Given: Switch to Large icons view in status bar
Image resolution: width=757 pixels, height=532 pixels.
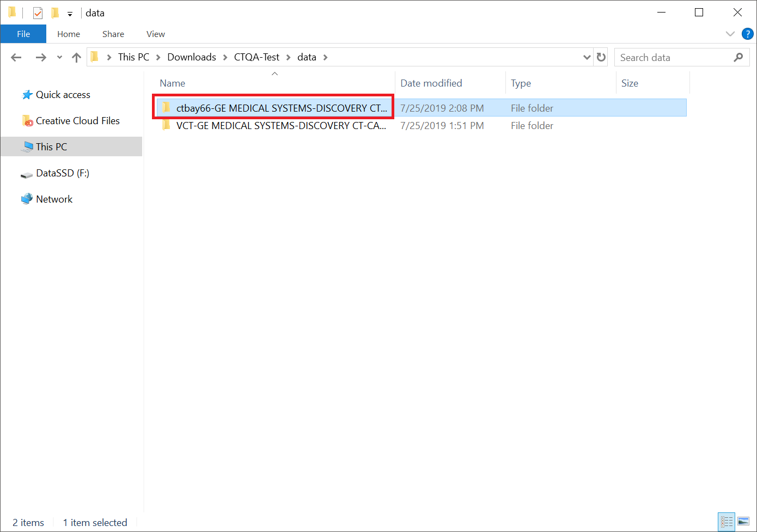Looking at the screenshot, I should coord(743,522).
